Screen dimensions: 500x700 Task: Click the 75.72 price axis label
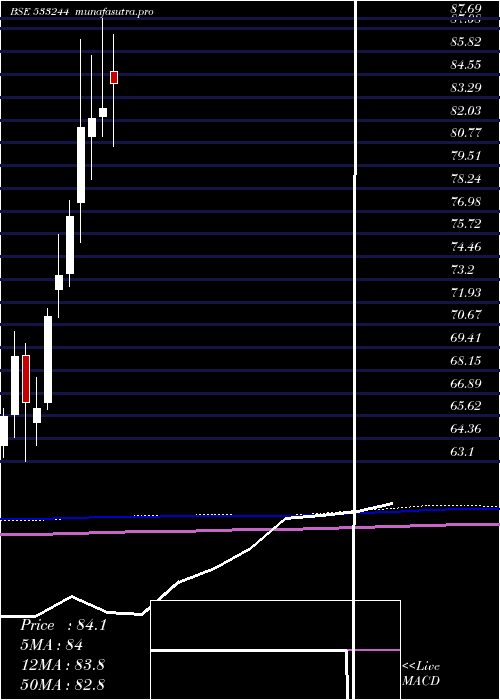(466, 224)
